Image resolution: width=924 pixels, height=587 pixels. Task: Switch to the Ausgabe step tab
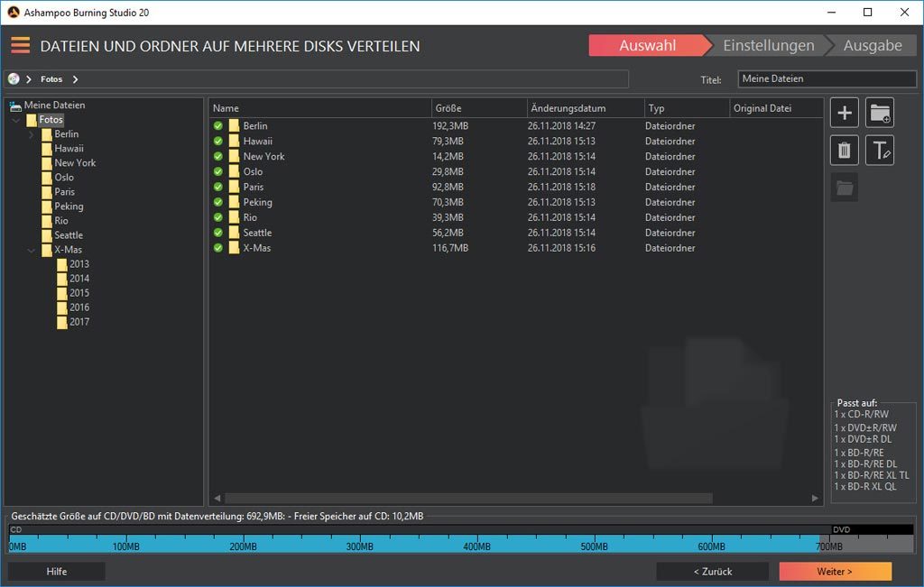(x=873, y=45)
